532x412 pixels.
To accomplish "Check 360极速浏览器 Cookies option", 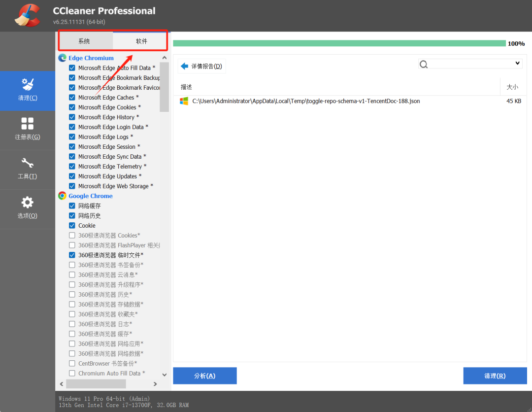I will tap(72, 235).
